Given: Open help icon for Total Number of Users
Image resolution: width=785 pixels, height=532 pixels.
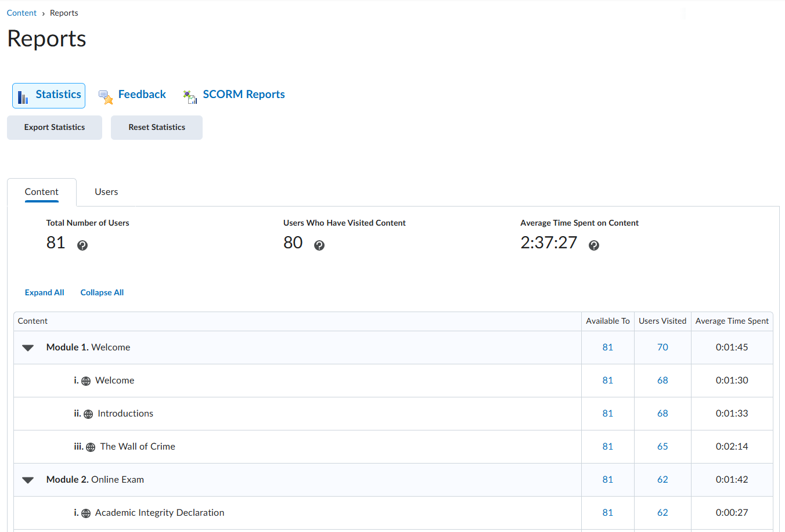Looking at the screenshot, I should (x=82, y=245).
